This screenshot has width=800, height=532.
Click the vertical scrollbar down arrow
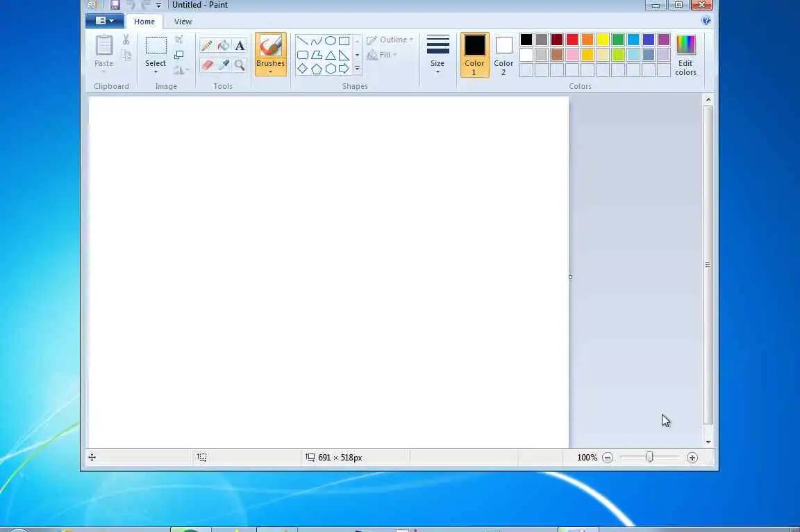pyautogui.click(x=708, y=442)
